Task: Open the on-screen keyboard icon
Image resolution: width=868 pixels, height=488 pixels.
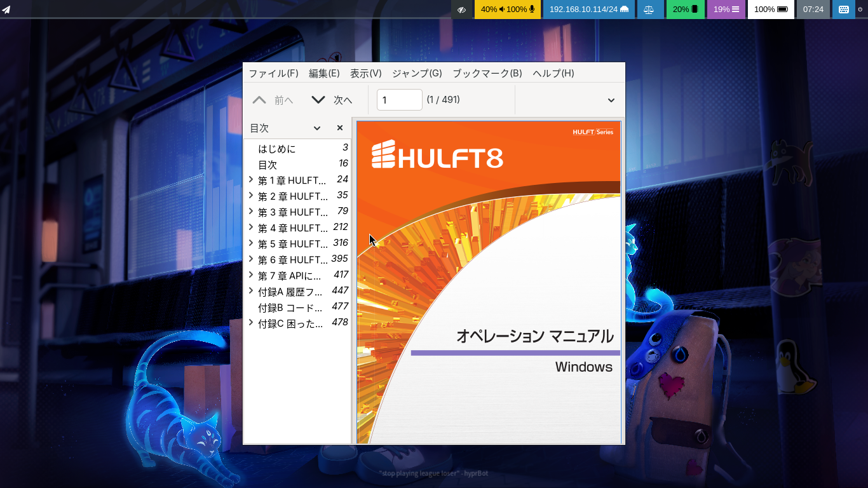Action: click(x=843, y=10)
